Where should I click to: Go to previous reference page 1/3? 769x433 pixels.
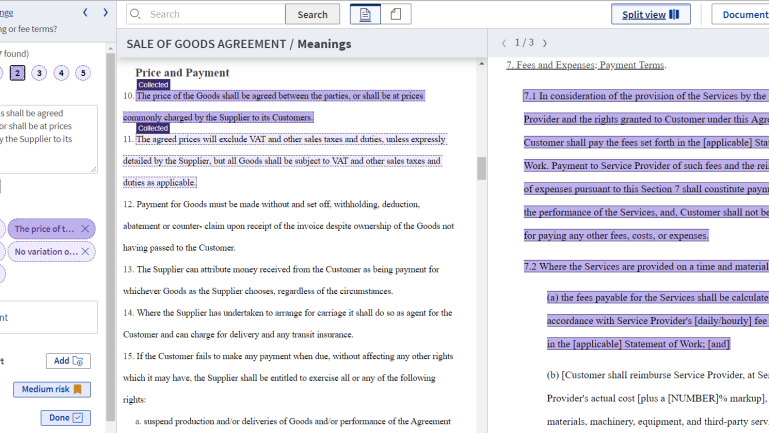(x=504, y=43)
